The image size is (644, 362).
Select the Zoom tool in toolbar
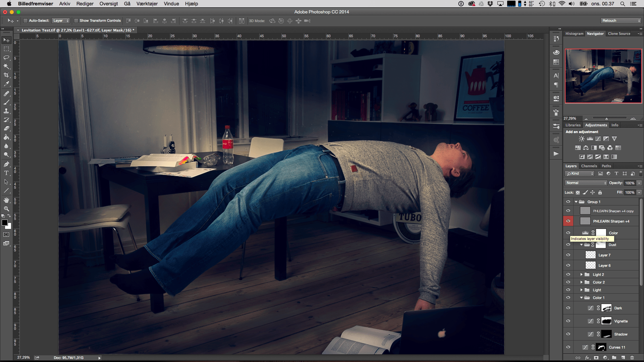tap(6, 208)
